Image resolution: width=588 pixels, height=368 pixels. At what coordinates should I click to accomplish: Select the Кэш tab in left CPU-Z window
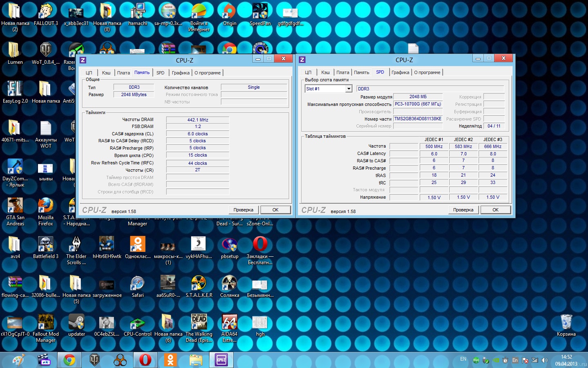click(x=106, y=73)
